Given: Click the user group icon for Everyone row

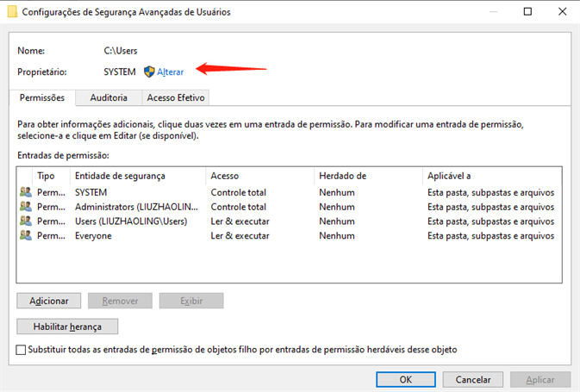Looking at the screenshot, I should (x=26, y=235).
